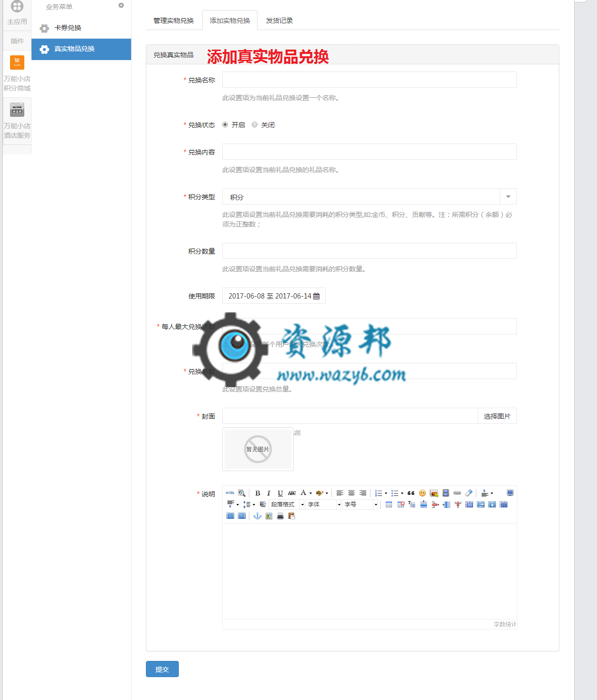Click the 封面 image path field

(350, 416)
